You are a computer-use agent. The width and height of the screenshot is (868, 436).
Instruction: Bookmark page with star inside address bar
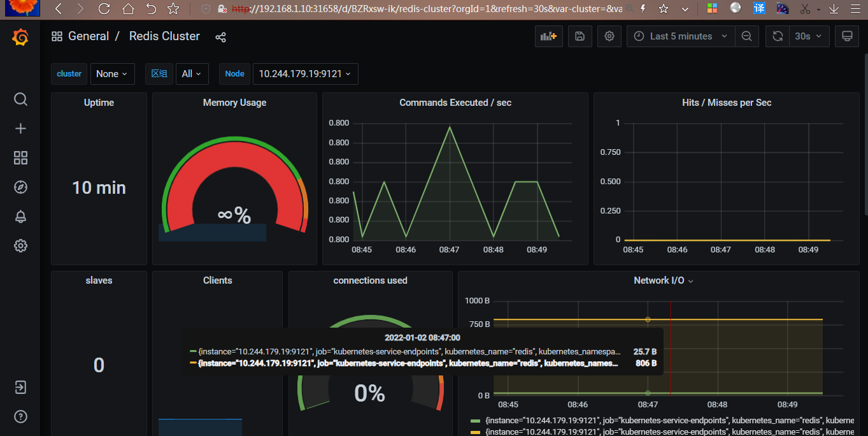click(664, 9)
